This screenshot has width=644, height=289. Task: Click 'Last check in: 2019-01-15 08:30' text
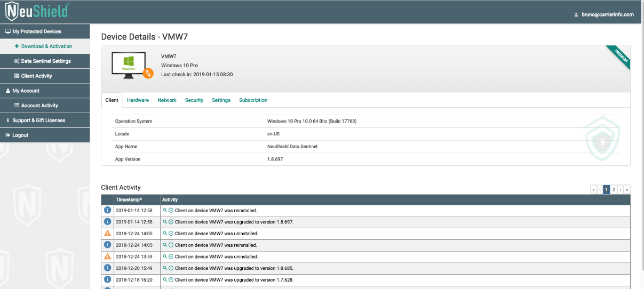(x=197, y=75)
